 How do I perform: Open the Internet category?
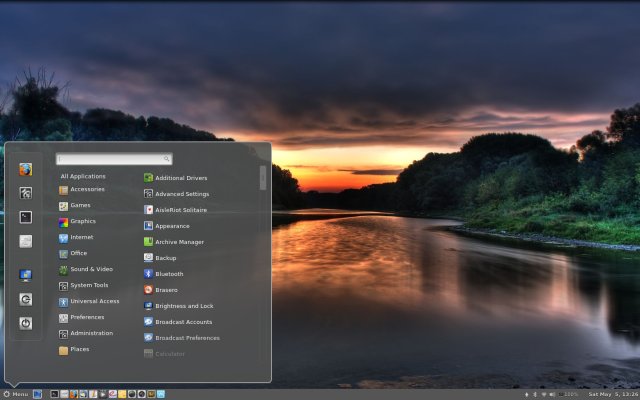click(x=76, y=237)
